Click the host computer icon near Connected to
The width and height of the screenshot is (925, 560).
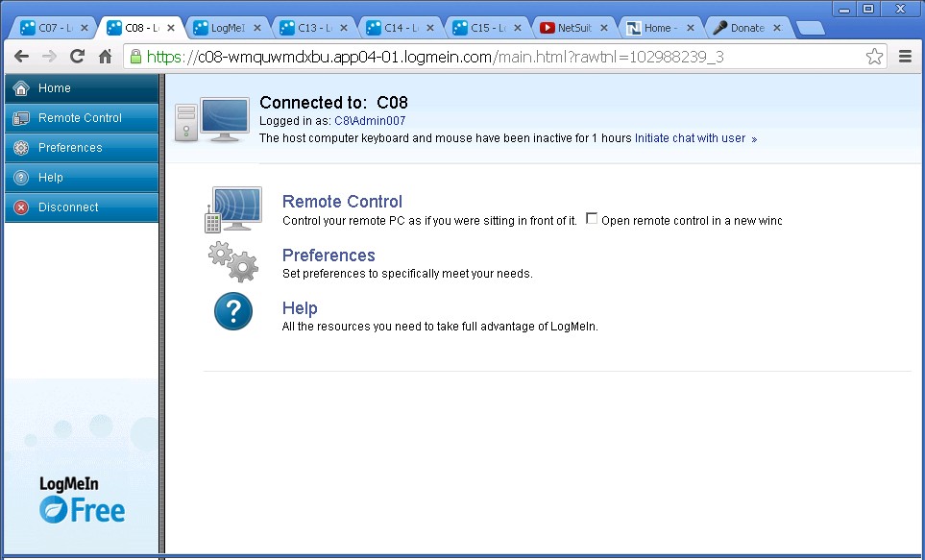[x=212, y=120]
